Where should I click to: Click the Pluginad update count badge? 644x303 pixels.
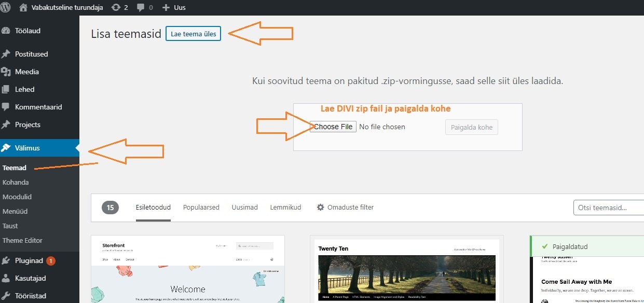coord(51,261)
